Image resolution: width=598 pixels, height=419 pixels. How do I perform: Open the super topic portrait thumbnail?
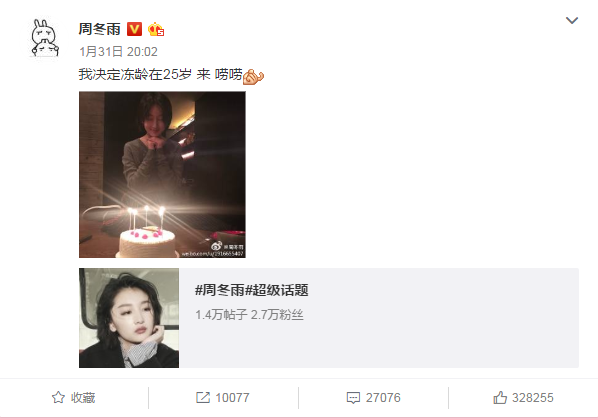(x=129, y=318)
